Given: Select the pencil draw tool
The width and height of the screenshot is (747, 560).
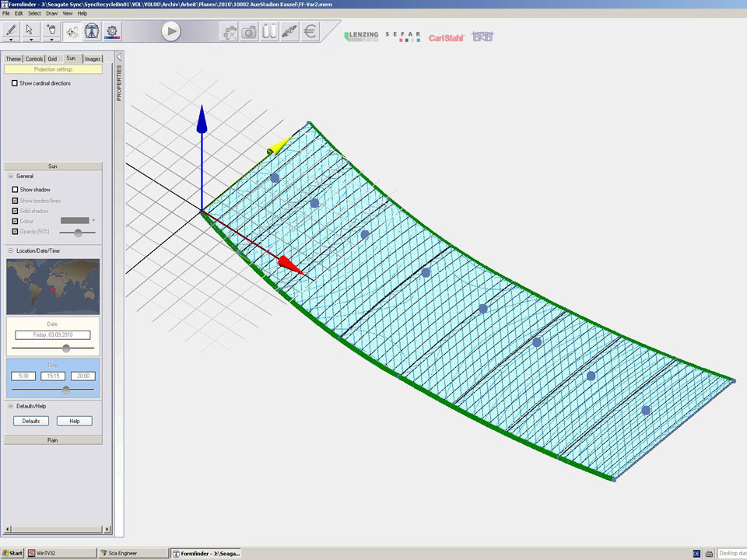Looking at the screenshot, I should tap(12, 30).
